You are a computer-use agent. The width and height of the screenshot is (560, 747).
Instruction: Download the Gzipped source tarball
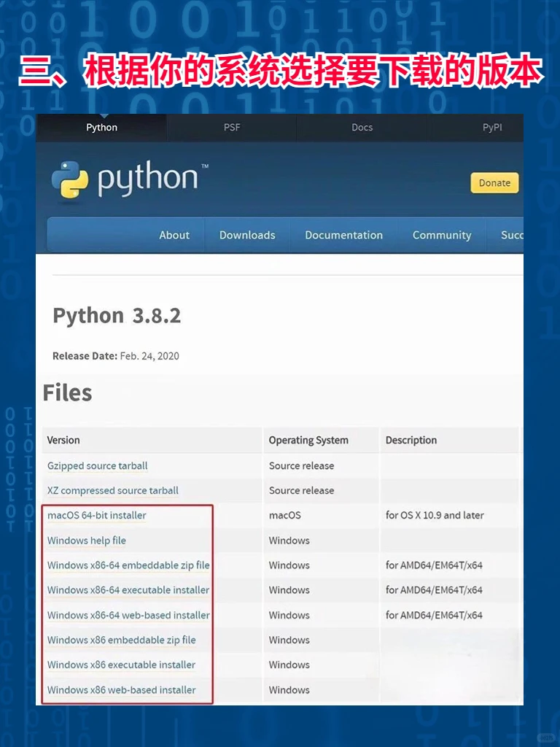[97, 466]
